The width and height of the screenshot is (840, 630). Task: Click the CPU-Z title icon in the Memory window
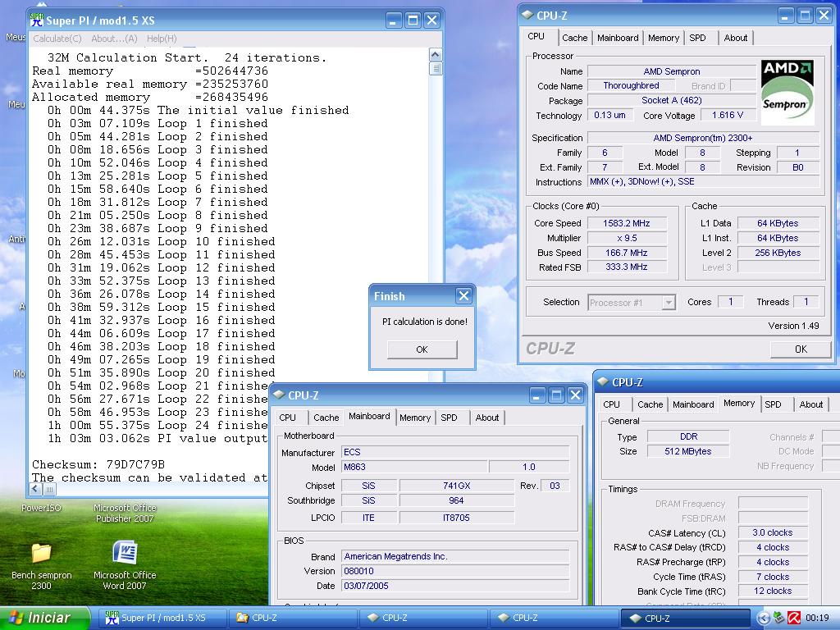pyautogui.click(x=603, y=382)
